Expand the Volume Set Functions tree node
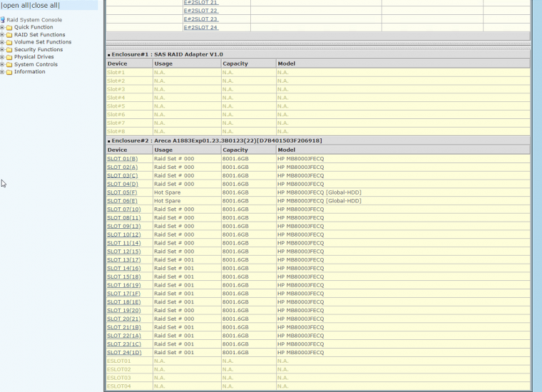The image size is (542, 392). [2, 42]
